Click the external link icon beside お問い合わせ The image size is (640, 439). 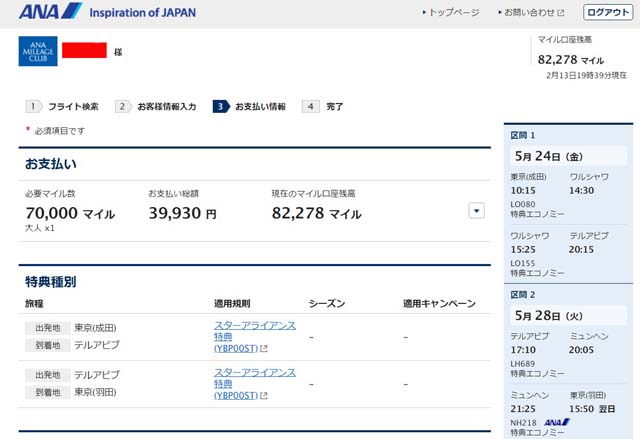coord(561,13)
